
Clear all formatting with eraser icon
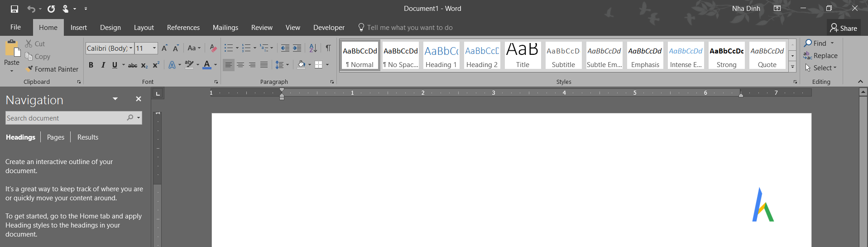click(x=213, y=48)
